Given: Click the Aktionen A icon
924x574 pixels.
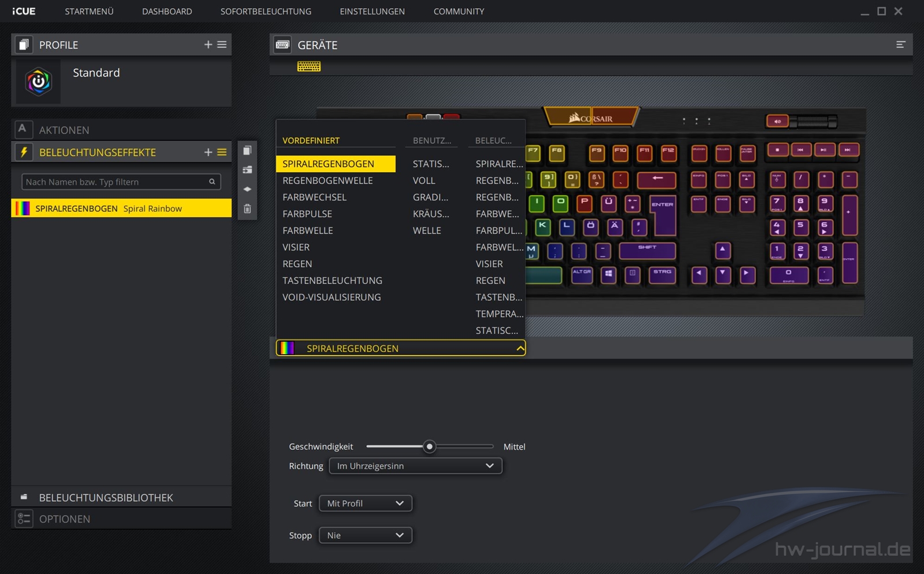Looking at the screenshot, I should [23, 129].
